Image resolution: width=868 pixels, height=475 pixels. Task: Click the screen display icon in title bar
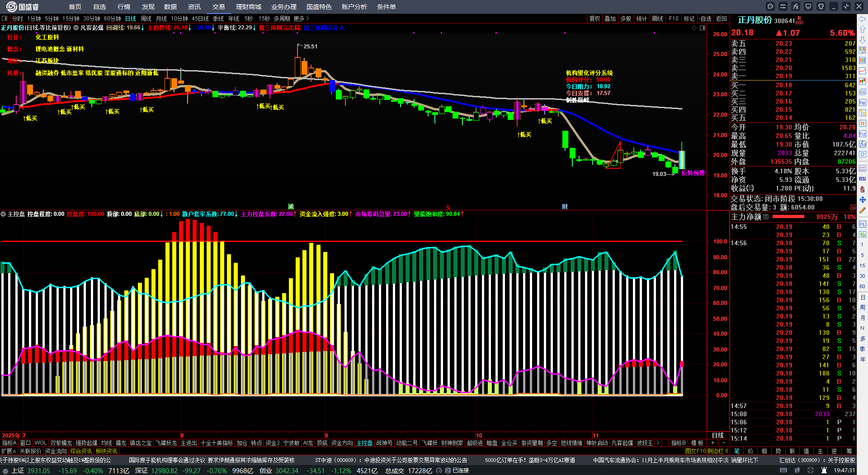(808, 6)
